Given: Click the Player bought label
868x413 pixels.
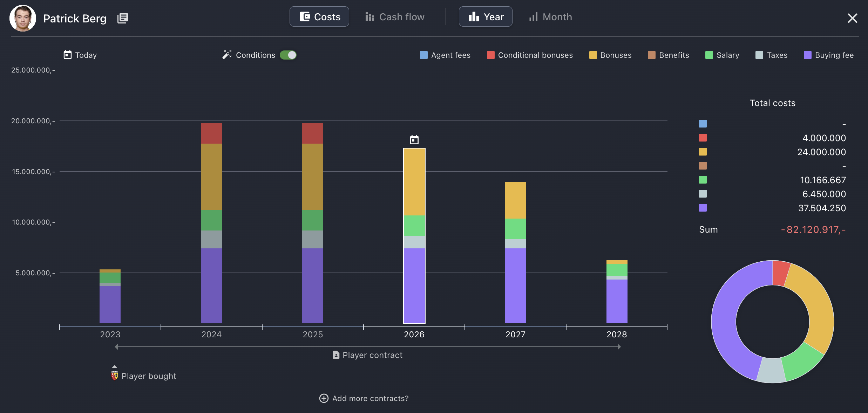Looking at the screenshot, I should 149,376.
